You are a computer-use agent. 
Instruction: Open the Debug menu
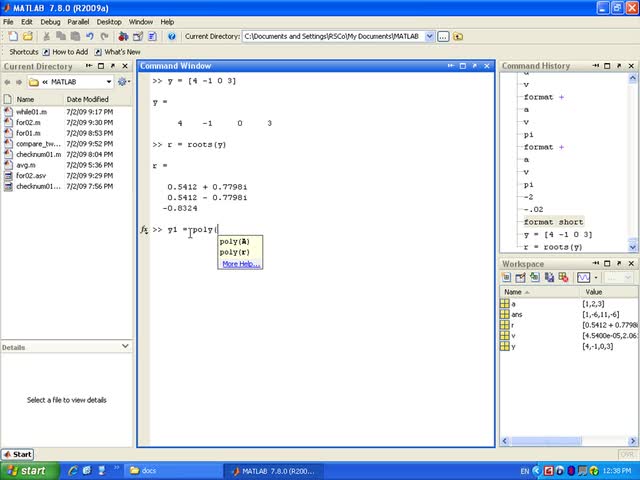[x=50, y=21]
